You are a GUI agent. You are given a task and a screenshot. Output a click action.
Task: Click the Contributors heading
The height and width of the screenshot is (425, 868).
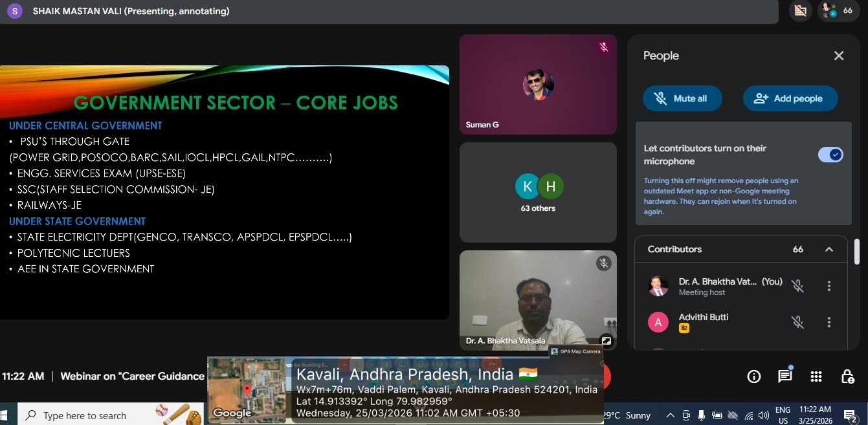pyautogui.click(x=674, y=249)
